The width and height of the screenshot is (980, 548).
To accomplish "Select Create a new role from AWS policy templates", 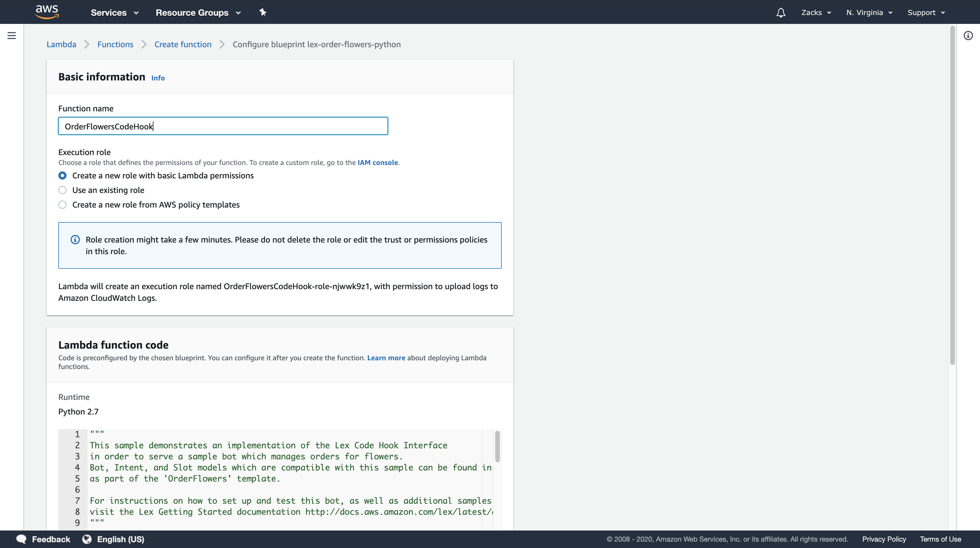I will (62, 205).
